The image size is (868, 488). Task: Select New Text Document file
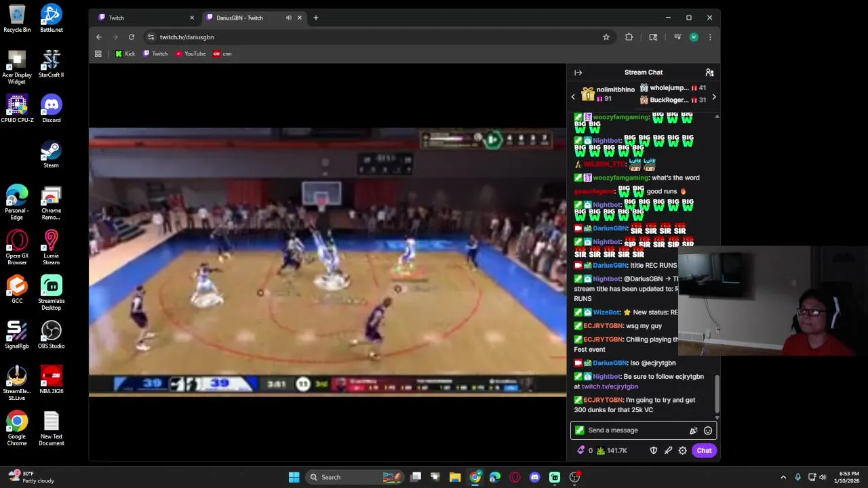52,428
